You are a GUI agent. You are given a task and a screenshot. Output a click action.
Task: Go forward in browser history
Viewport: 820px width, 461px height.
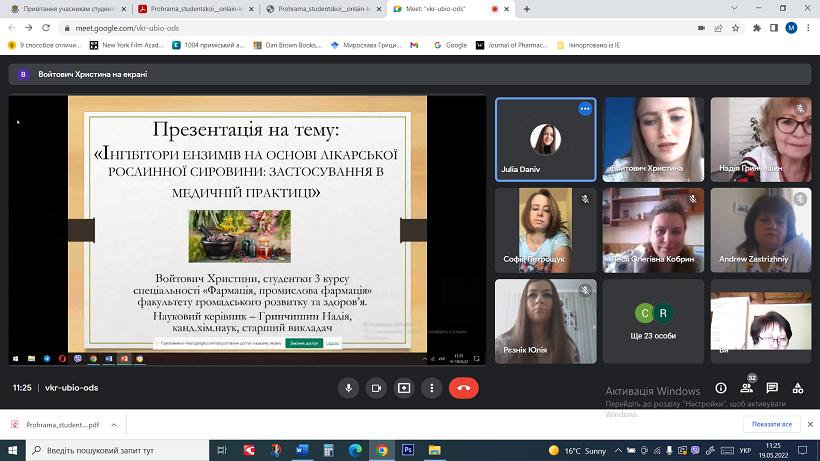tap(29, 28)
